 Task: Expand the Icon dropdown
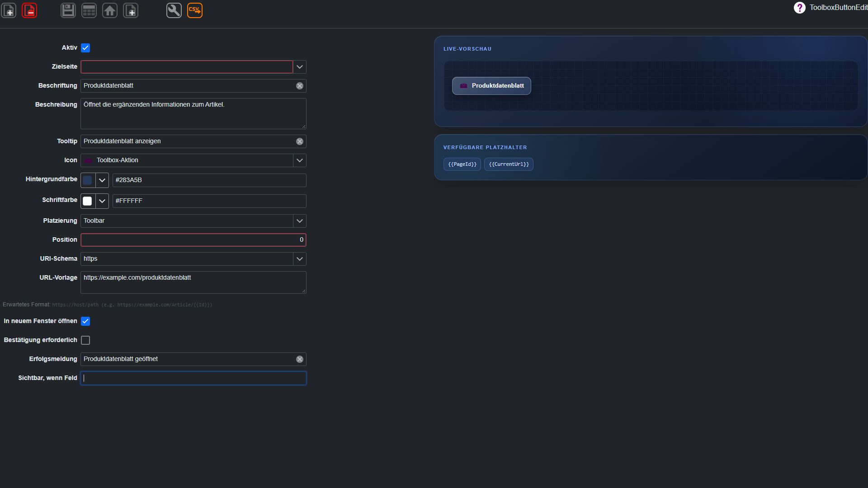click(300, 160)
